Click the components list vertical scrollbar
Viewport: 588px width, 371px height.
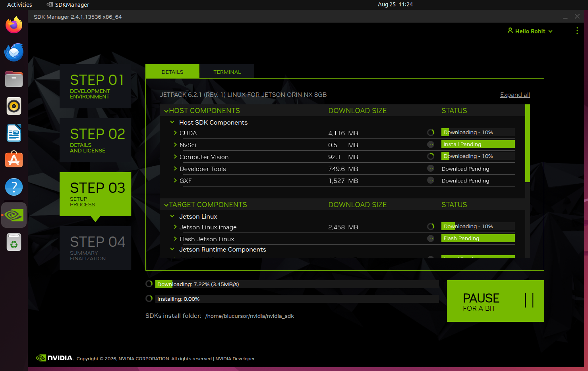point(528,143)
